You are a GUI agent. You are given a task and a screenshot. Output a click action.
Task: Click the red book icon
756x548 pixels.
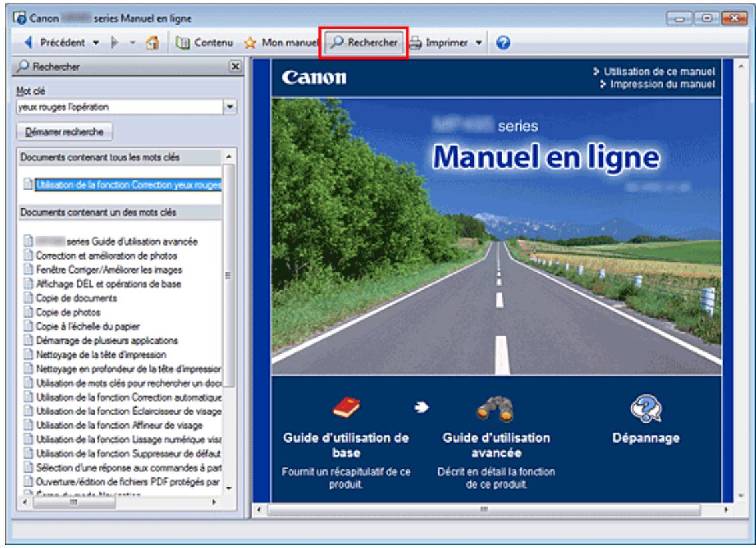point(346,408)
